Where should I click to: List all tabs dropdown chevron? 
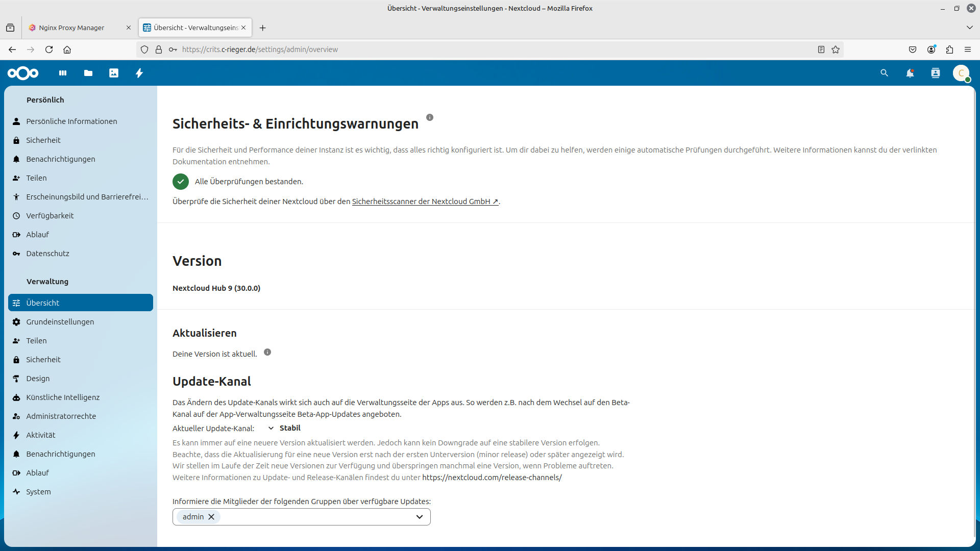tap(970, 28)
